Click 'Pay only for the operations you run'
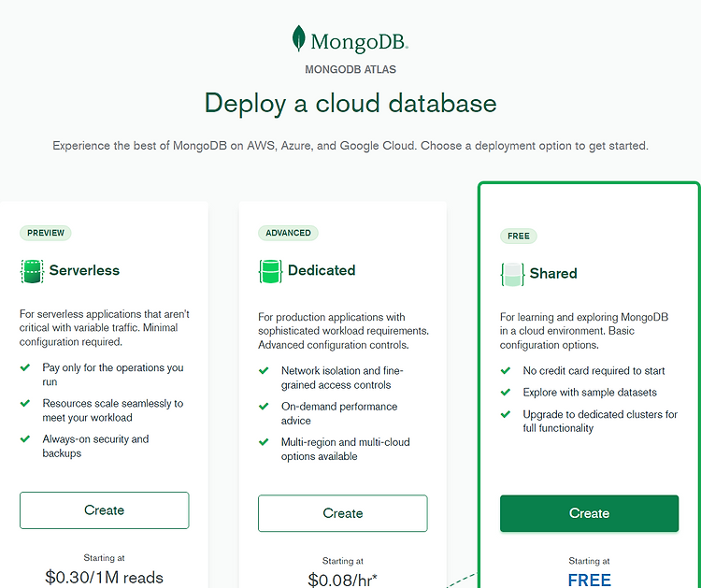Viewport: 701px width, 588px height. [113, 375]
